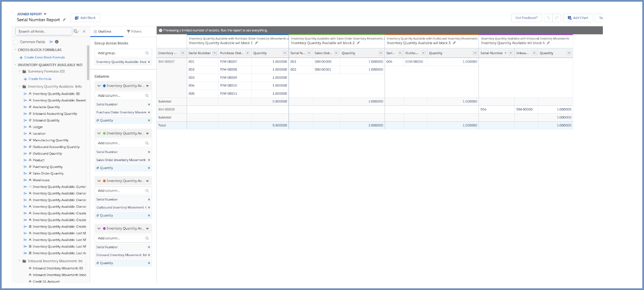
Task: Open the purple block options dropdown arrow
Action: [x=148, y=229]
